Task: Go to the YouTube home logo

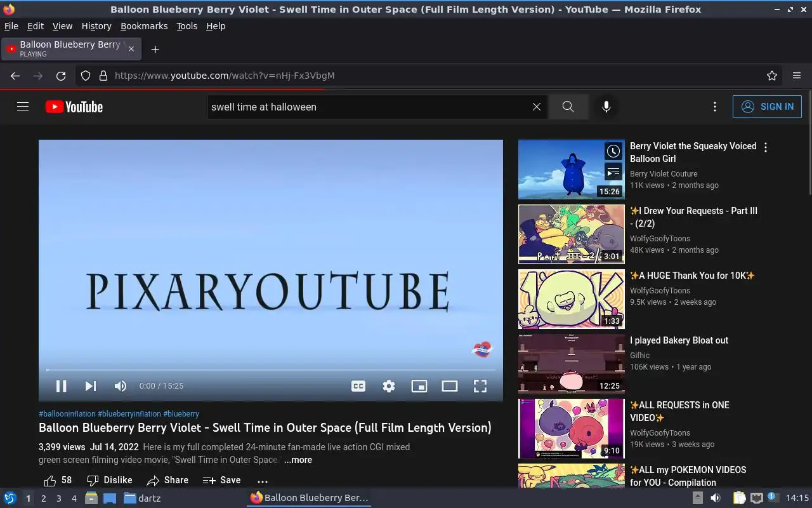Action: click(x=74, y=107)
